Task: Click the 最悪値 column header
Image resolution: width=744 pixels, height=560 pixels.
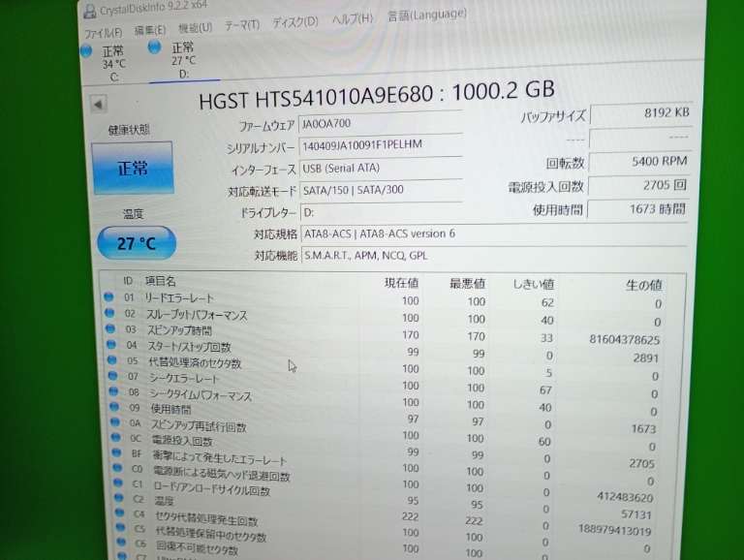Action: point(467,284)
